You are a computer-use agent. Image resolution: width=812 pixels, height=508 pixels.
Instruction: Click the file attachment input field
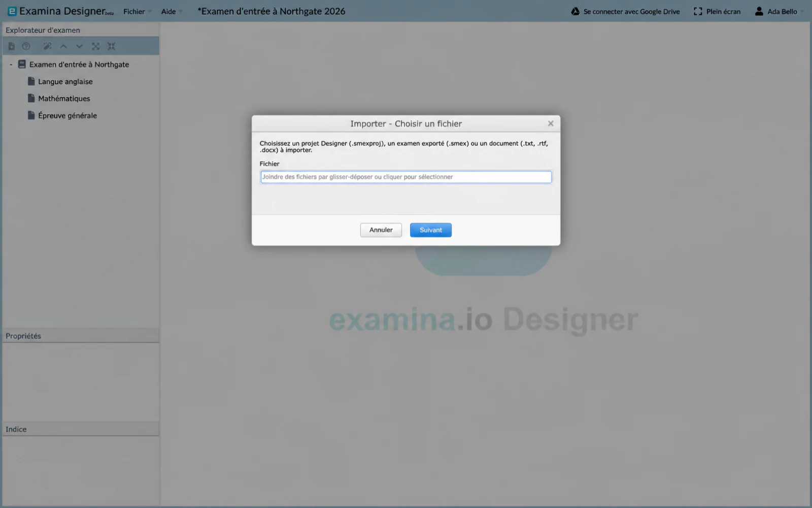coord(406,177)
